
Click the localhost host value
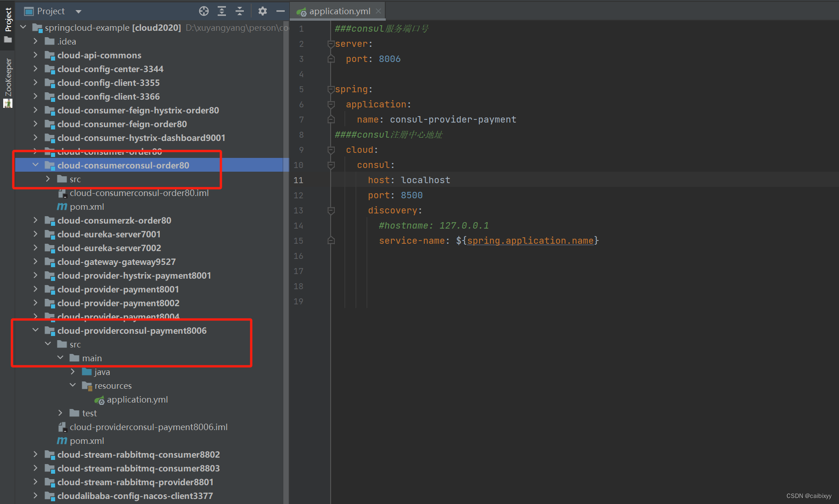(x=426, y=180)
